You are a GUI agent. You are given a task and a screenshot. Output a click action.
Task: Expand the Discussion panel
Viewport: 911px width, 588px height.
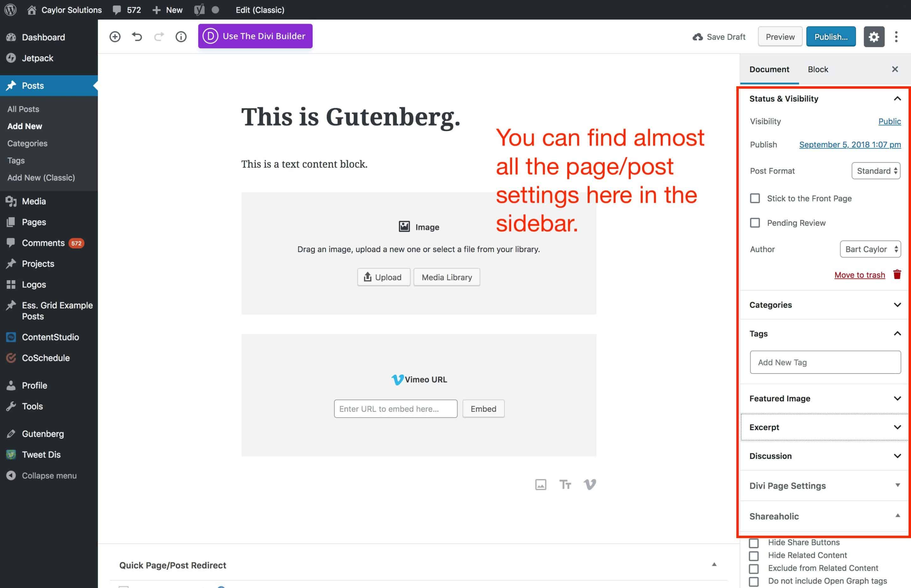pos(824,456)
